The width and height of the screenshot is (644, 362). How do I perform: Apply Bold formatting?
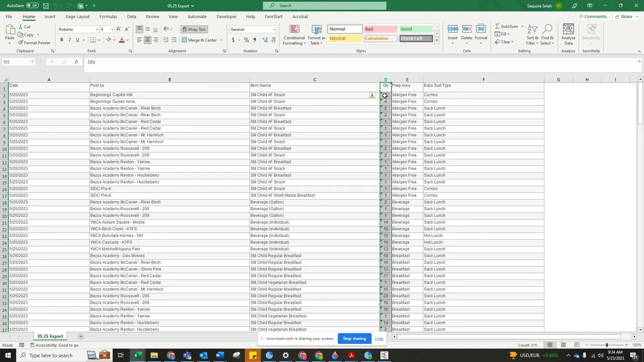pos(61,40)
